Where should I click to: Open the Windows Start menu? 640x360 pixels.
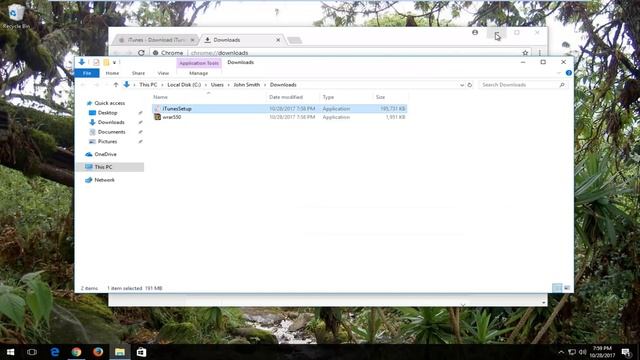(11, 352)
